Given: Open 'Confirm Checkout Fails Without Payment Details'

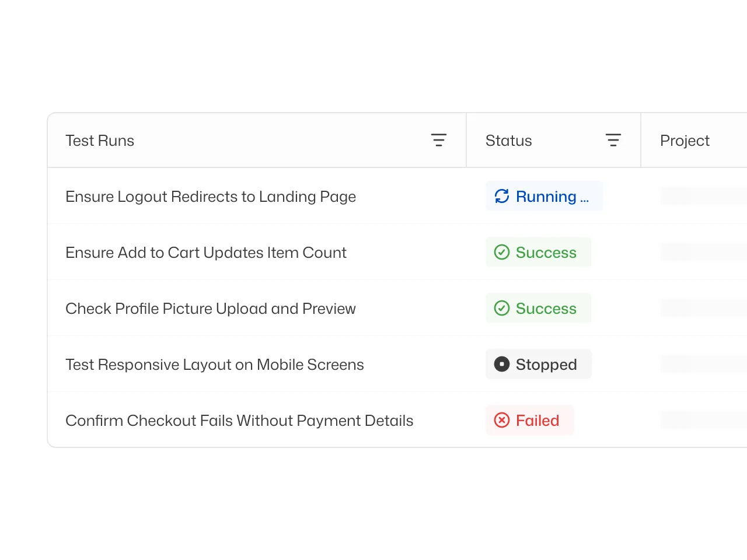Looking at the screenshot, I should click(x=239, y=421).
